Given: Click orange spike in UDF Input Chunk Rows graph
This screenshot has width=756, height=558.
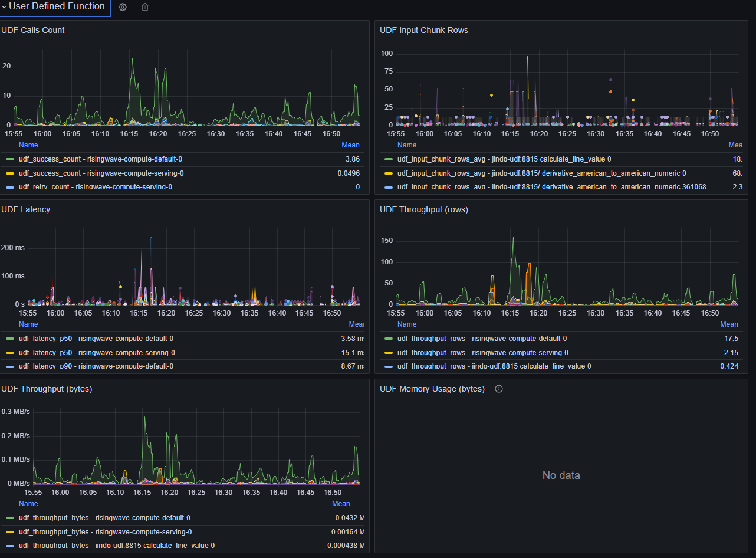Looking at the screenshot, I should (527, 58).
